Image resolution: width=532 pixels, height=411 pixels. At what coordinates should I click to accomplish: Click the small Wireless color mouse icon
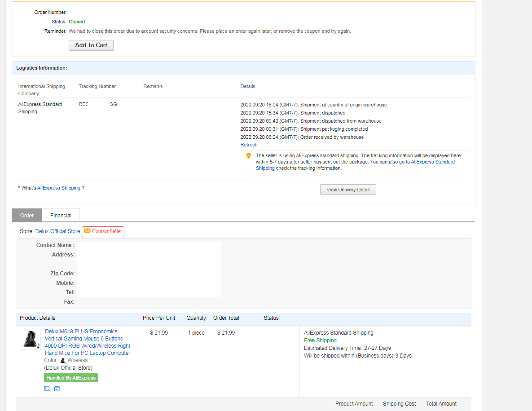tap(63, 360)
